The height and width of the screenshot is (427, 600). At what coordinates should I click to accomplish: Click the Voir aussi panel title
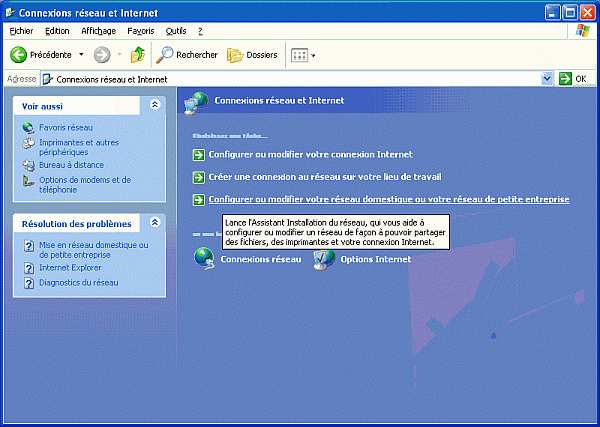tap(42, 106)
